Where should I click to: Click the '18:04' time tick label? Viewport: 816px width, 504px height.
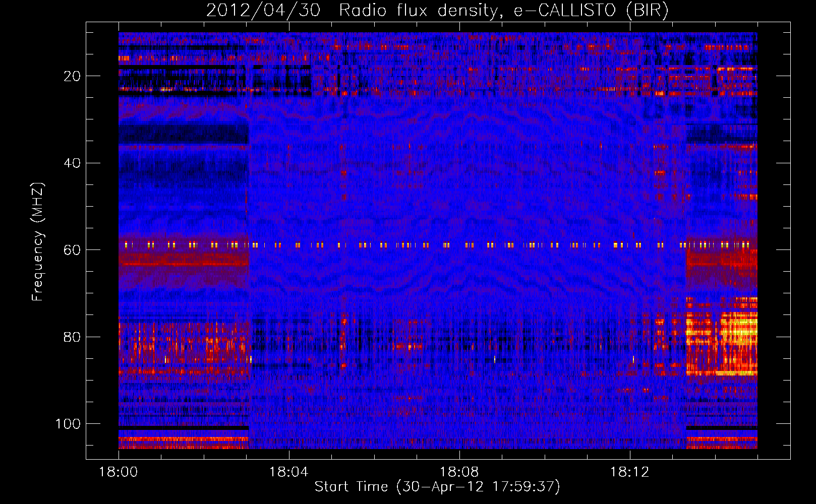(289, 472)
